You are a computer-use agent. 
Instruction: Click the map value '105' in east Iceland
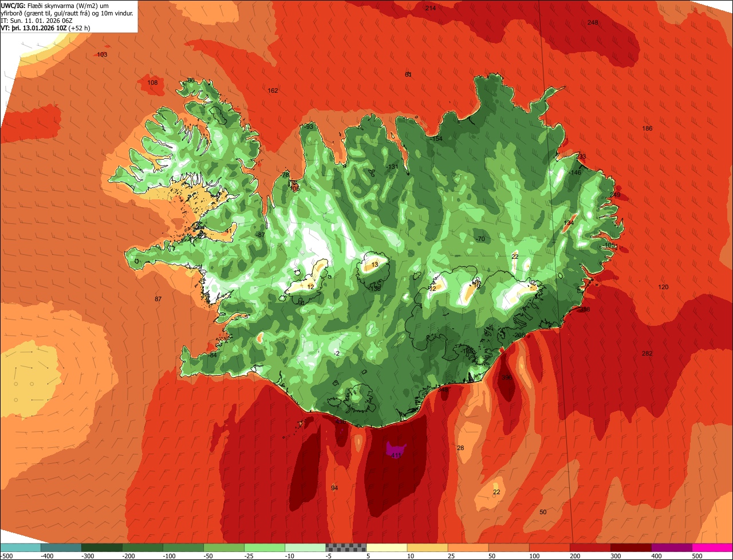(609, 246)
